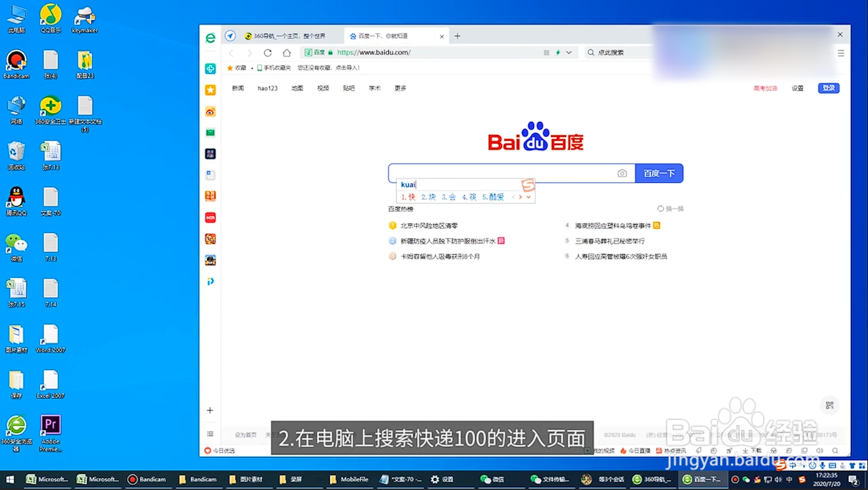Click the 百度一下 search button
Screen dimensions: 868x490
click(x=659, y=174)
